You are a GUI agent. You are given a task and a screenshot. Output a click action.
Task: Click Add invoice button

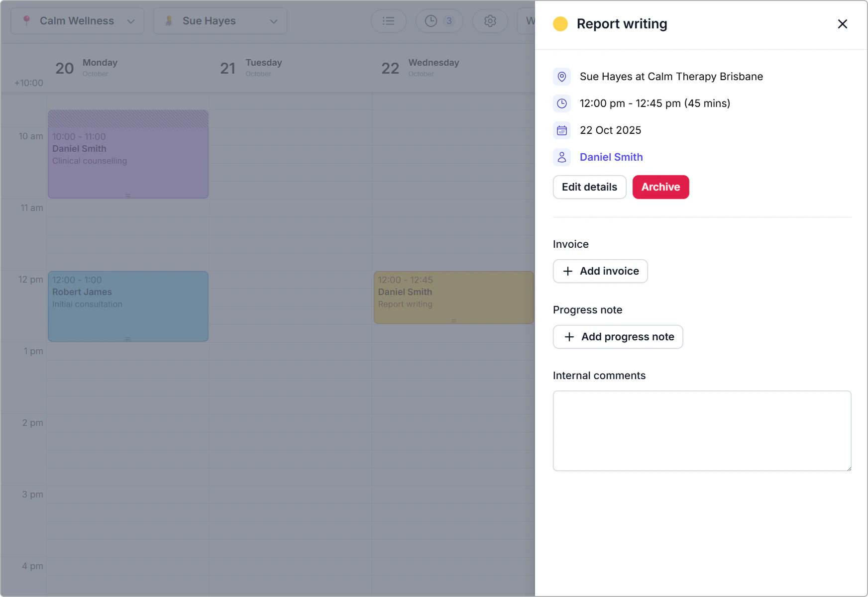point(600,271)
